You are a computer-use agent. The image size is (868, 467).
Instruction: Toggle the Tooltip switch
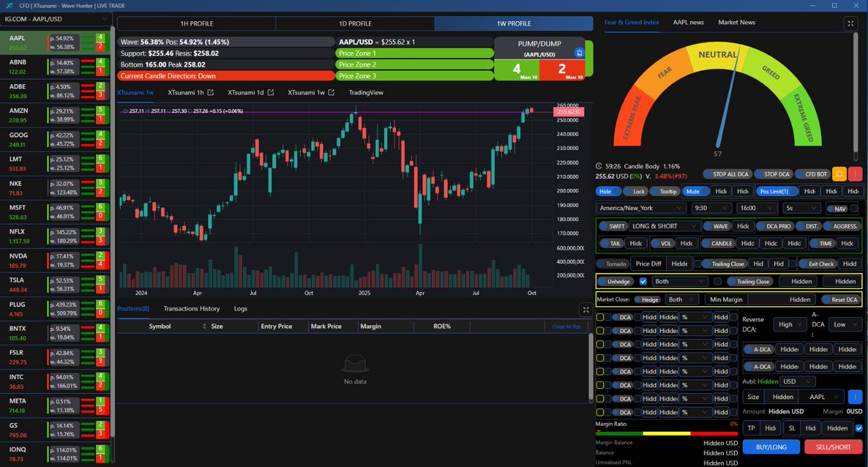[664, 191]
